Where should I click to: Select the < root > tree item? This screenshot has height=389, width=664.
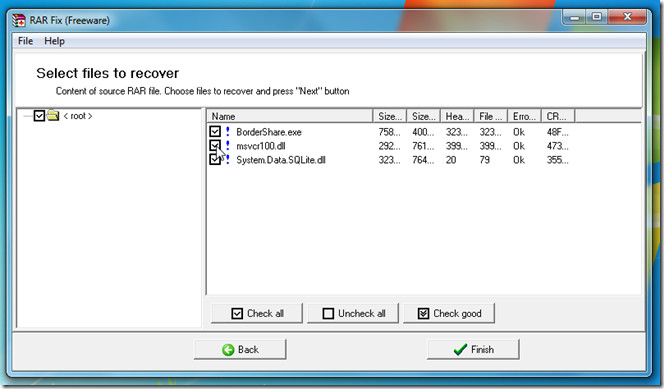tap(78, 116)
